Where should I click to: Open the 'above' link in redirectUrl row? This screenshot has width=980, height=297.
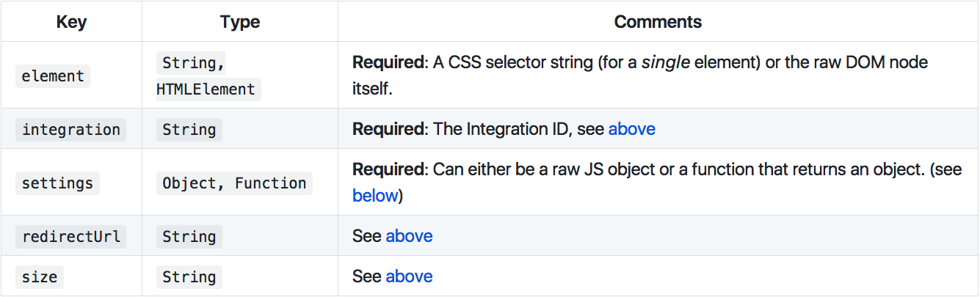[409, 236]
